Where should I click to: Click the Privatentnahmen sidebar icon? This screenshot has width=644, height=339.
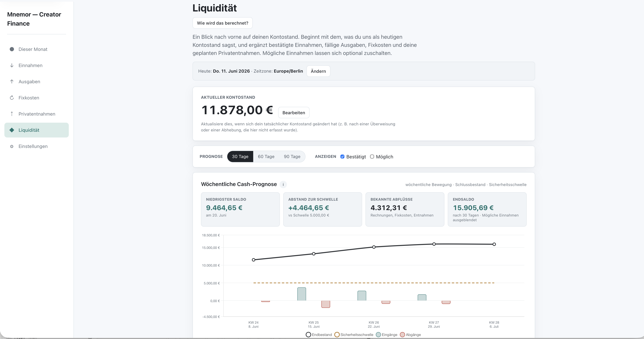coord(12,114)
